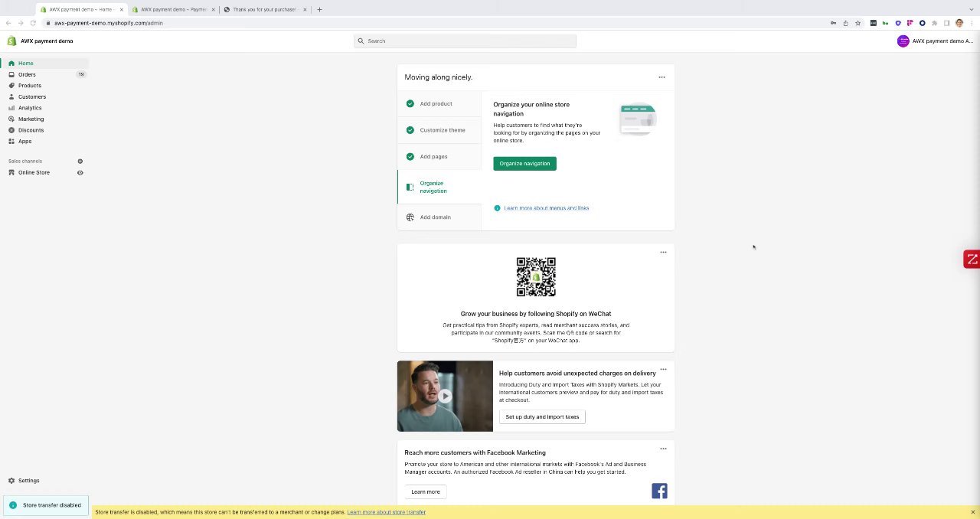Reload the page
This screenshot has height=519, width=980.
(33, 23)
